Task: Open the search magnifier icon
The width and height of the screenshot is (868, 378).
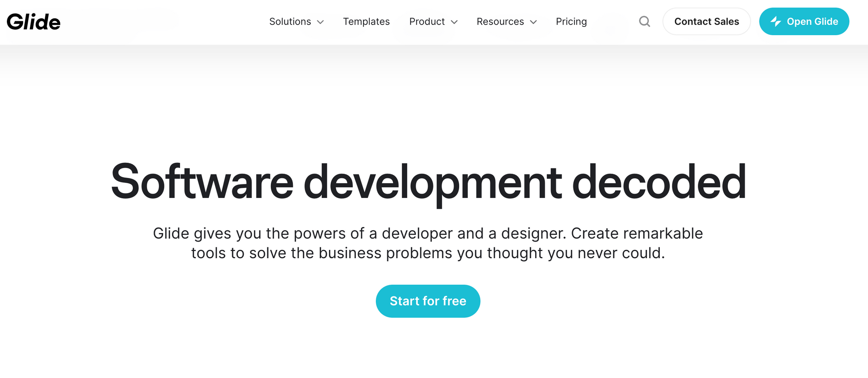Action: (644, 21)
